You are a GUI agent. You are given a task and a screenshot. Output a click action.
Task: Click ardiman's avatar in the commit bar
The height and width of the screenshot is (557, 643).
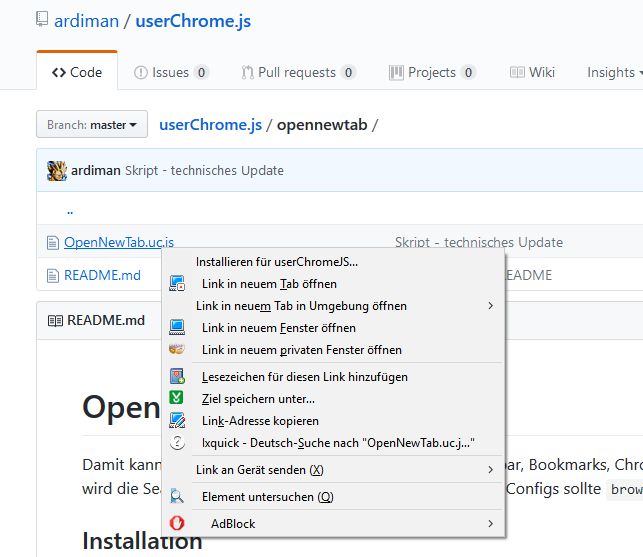pos(57,171)
